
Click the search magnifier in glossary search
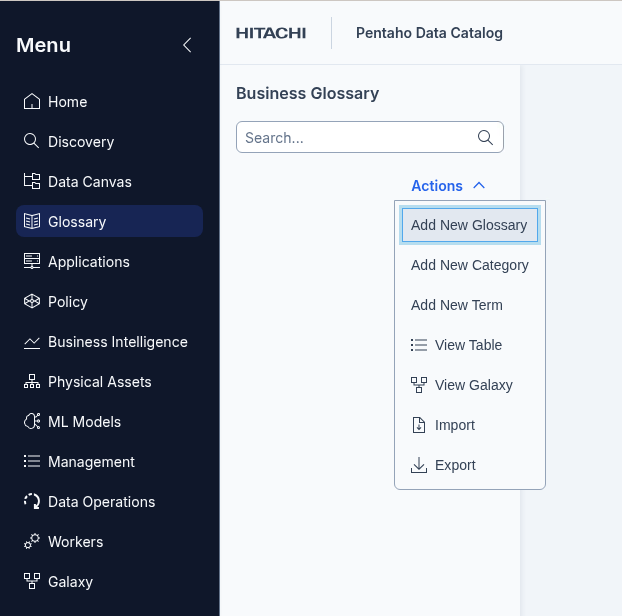pyautogui.click(x=486, y=138)
